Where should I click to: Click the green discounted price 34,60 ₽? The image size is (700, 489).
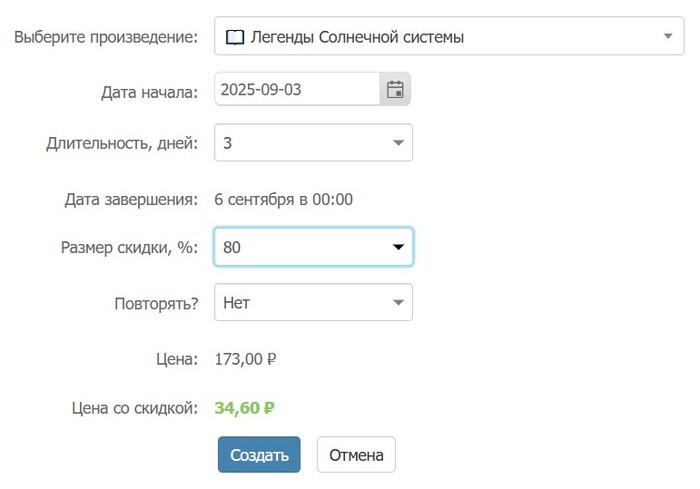click(x=245, y=408)
